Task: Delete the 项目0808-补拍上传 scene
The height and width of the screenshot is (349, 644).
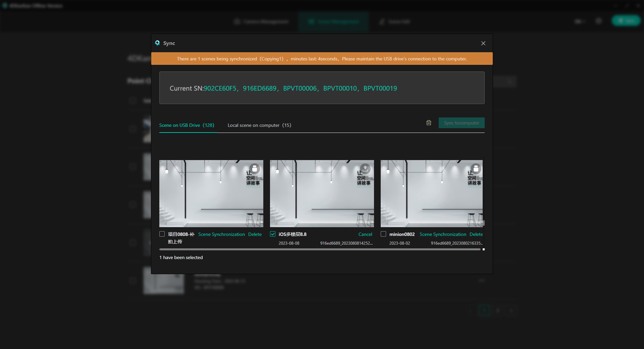Action: (x=255, y=234)
